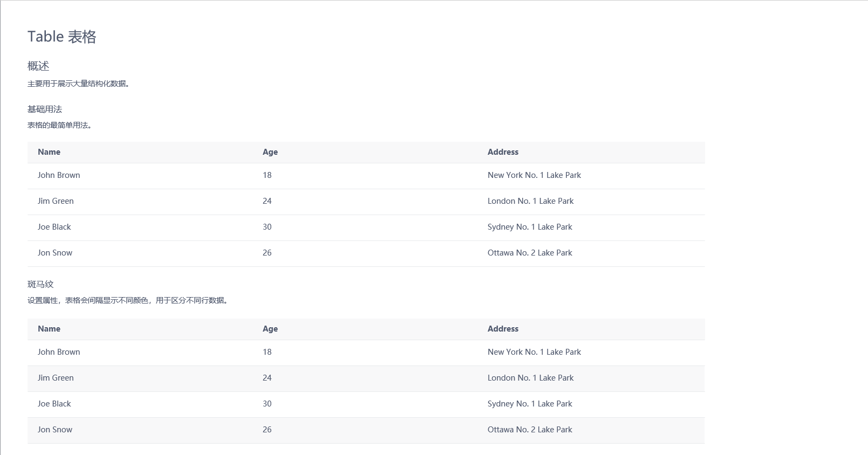868x455 pixels.
Task: Click the 'Table 表格' page title
Action: [x=62, y=37]
